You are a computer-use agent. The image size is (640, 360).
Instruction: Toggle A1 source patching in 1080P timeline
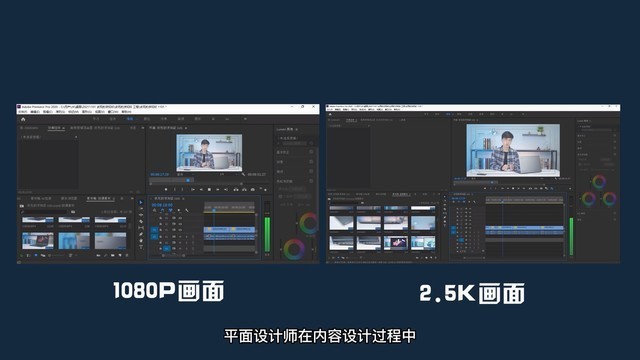[154, 237]
